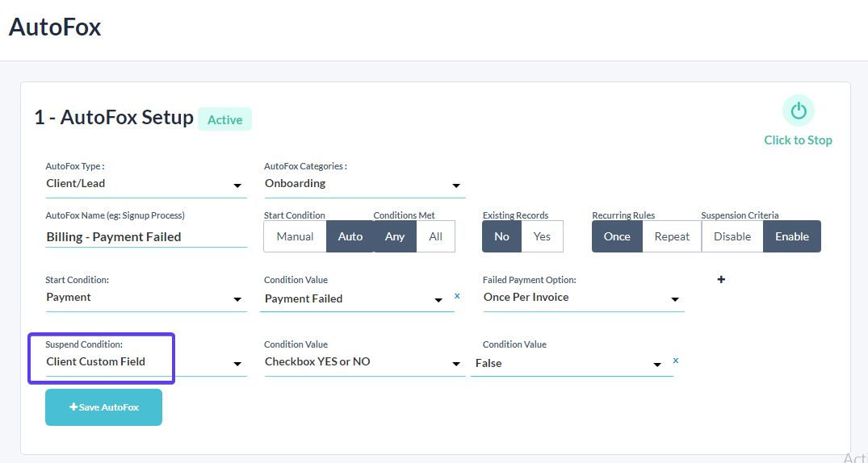Choose Any for Conditions Met
This screenshot has height=463, width=868.
pos(395,236)
